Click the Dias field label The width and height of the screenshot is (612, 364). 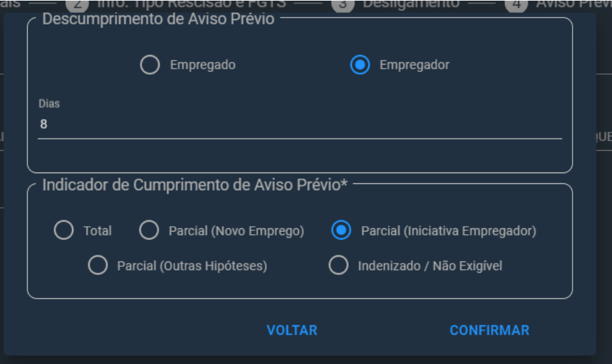point(49,104)
